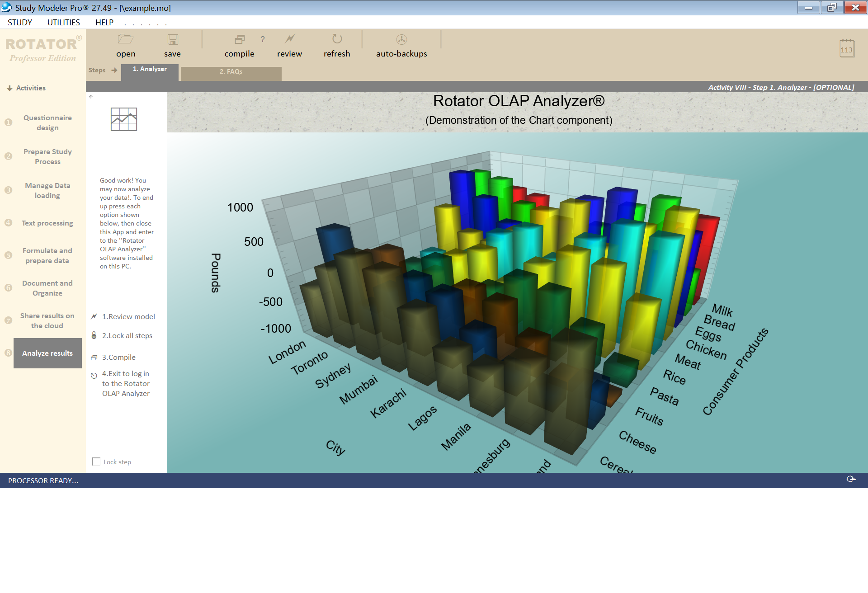This screenshot has width=868, height=593.
Task: Click the PROCESSOR READY status text
Action: [43, 480]
